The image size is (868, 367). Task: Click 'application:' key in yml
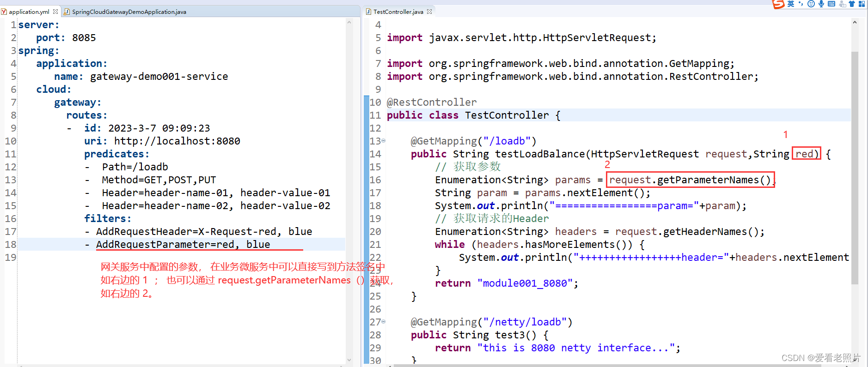[x=72, y=64]
